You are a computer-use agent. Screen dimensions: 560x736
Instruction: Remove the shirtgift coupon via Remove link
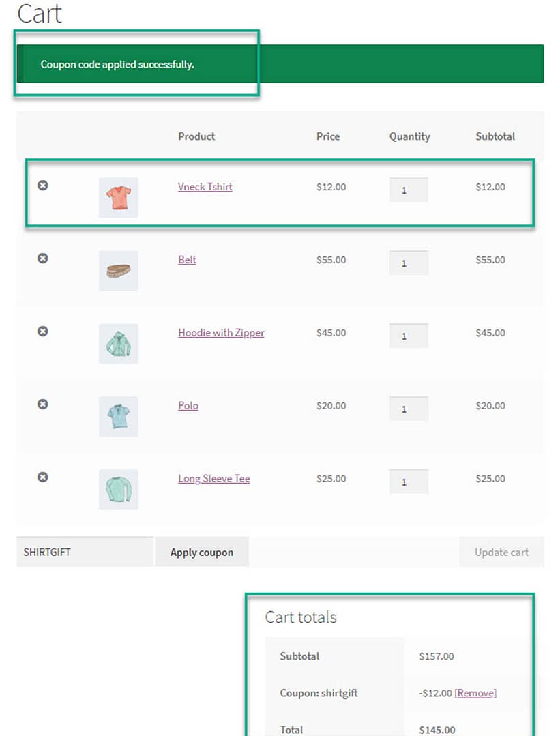tap(475, 693)
